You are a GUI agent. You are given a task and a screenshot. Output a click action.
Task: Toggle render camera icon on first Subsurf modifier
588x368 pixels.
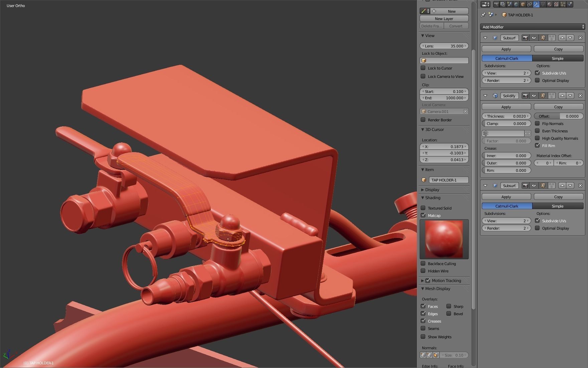click(x=525, y=38)
